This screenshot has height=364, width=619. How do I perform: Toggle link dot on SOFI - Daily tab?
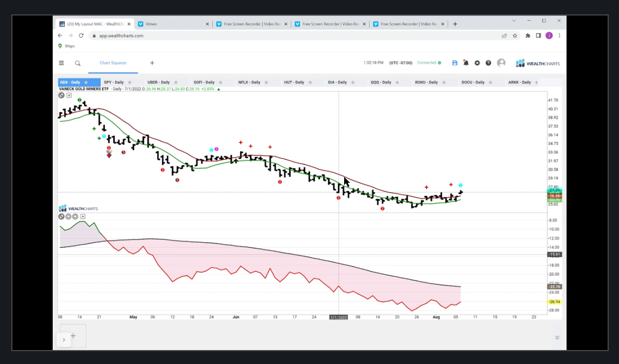click(220, 83)
